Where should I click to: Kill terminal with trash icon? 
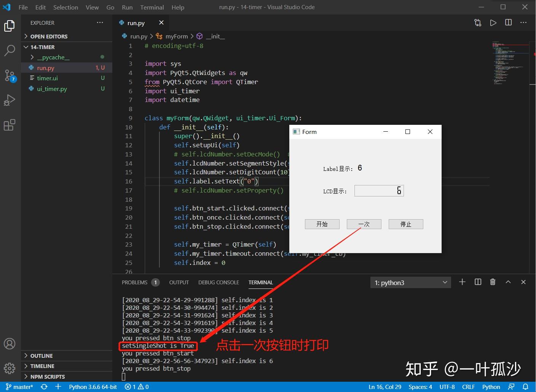(x=493, y=282)
